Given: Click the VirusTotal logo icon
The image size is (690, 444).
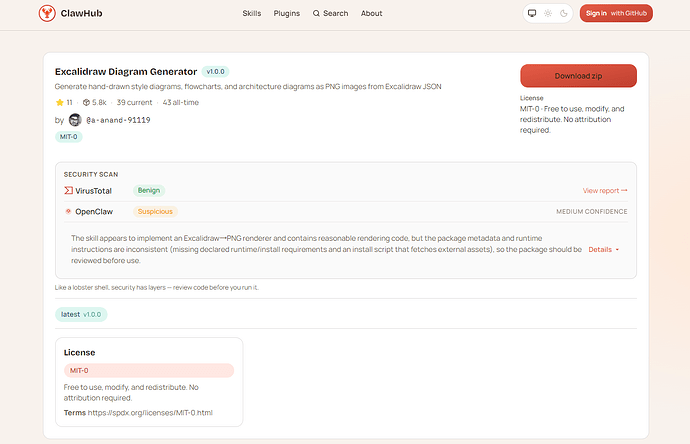Looking at the screenshot, I should pos(68,191).
